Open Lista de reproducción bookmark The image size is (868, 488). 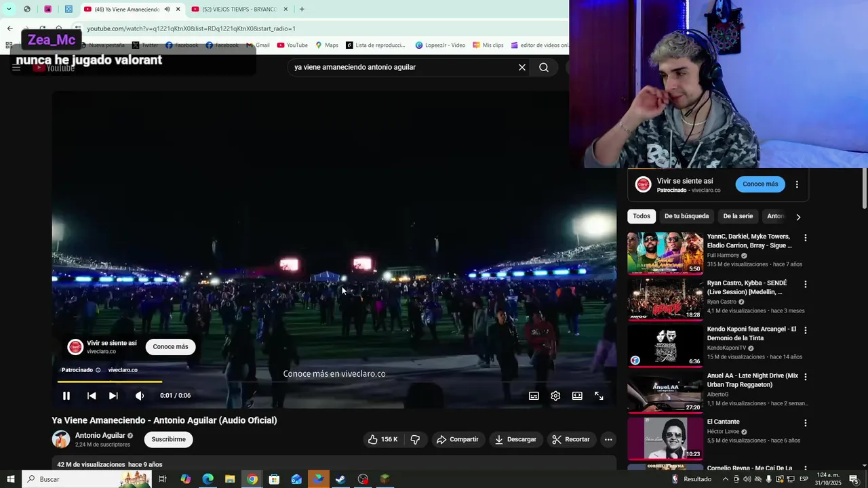(x=375, y=45)
